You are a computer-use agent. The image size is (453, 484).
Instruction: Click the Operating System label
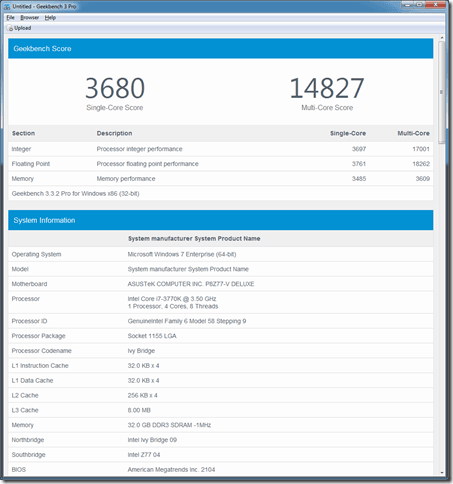pos(36,254)
